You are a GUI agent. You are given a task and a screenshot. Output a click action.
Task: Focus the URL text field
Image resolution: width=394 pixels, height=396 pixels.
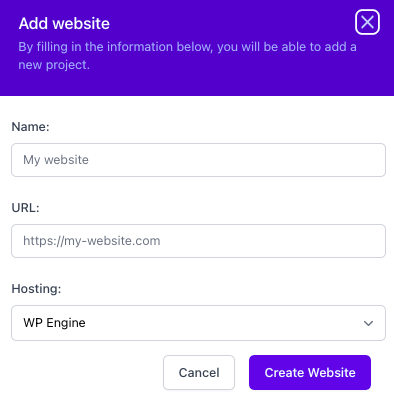click(198, 241)
